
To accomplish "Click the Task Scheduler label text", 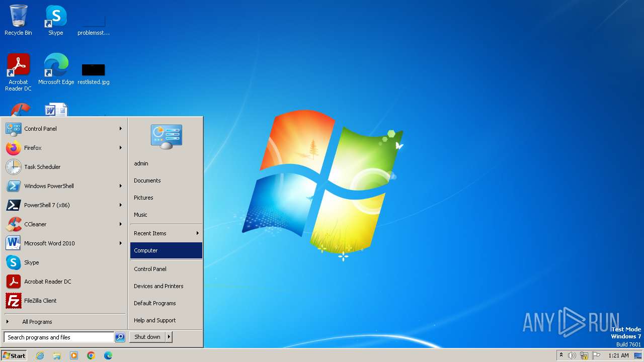I will click(42, 167).
